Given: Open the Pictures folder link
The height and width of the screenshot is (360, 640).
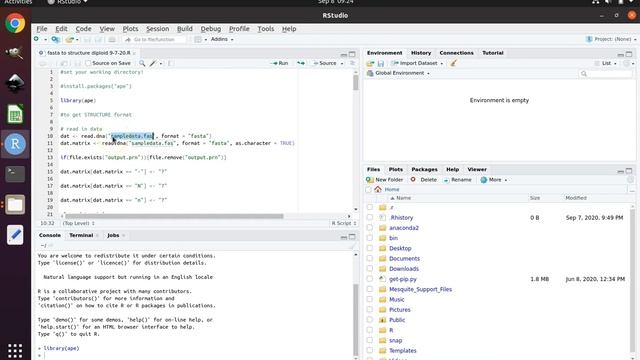Looking at the screenshot, I should point(400,310).
